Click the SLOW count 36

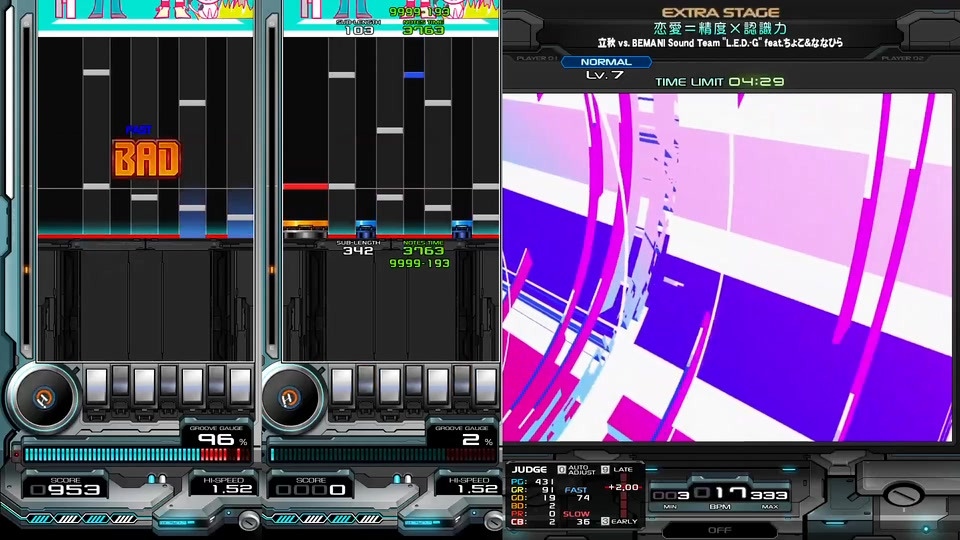click(x=583, y=522)
